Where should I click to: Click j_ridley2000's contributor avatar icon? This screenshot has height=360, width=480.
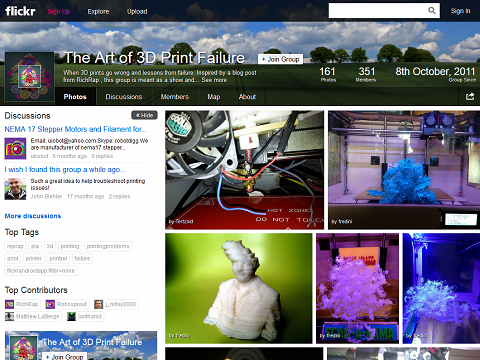pyautogui.click(x=98, y=304)
